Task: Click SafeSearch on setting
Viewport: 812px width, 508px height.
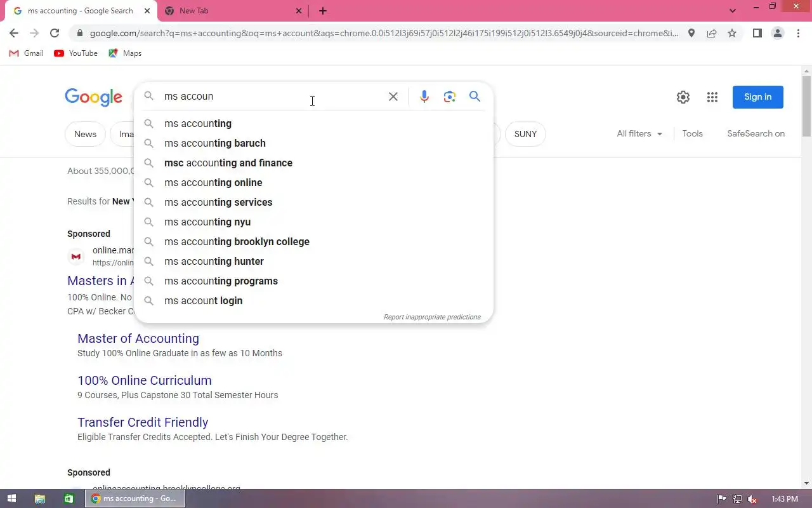Action: point(756,134)
